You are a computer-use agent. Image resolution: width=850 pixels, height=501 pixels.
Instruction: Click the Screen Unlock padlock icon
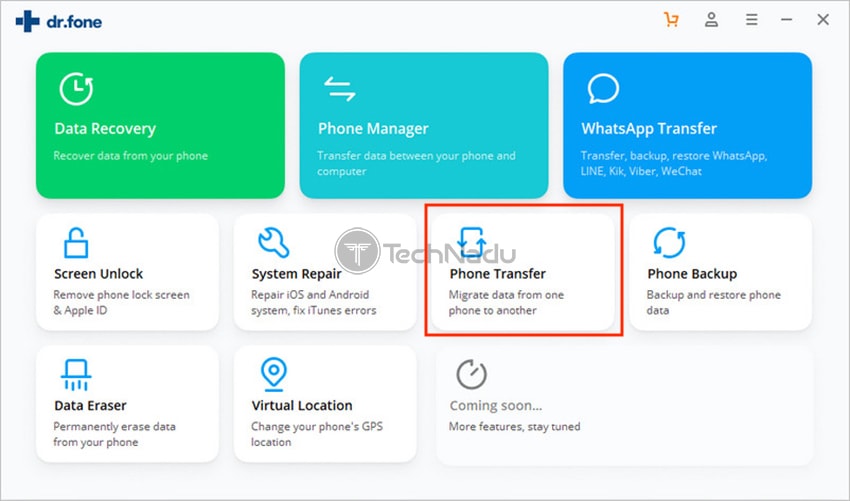[76, 242]
